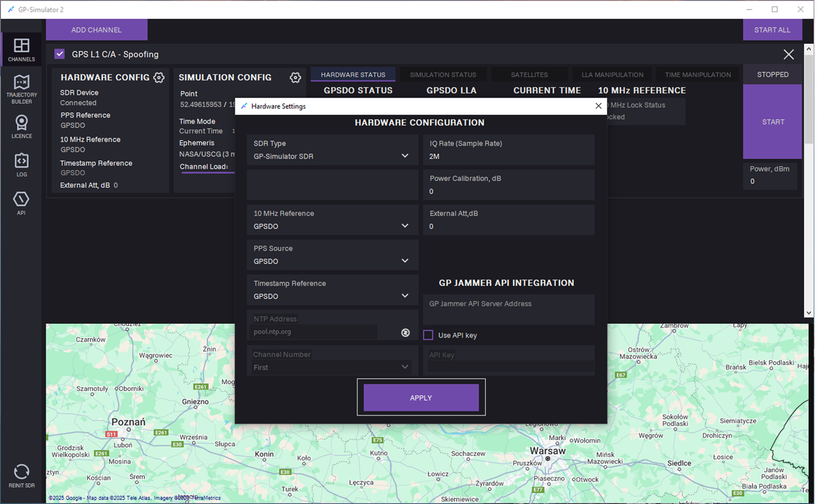Enable the Use API key checkbox
819x504 pixels.
(x=428, y=335)
